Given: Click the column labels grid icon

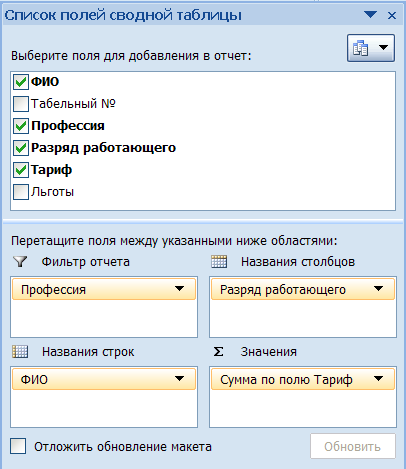Looking at the screenshot, I should pyautogui.click(x=219, y=262).
